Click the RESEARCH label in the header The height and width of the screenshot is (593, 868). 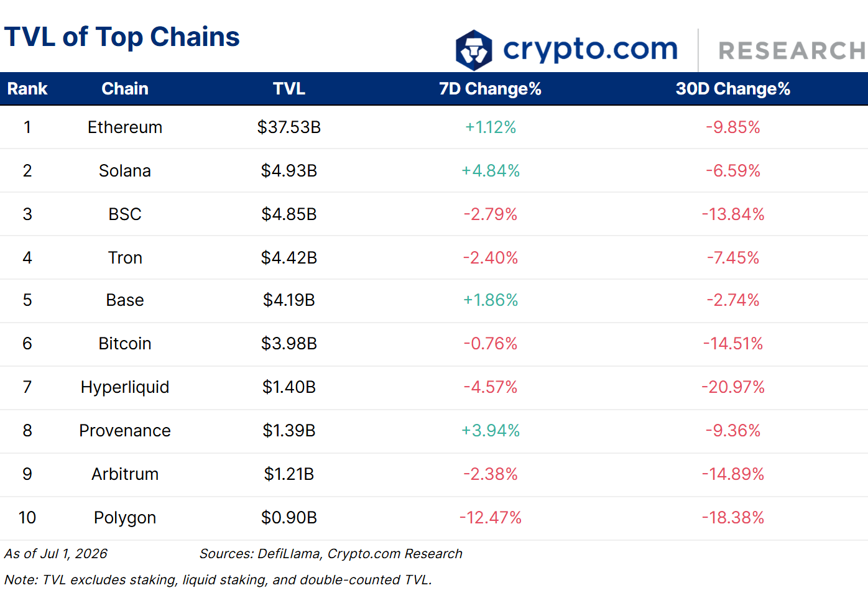coord(793,51)
